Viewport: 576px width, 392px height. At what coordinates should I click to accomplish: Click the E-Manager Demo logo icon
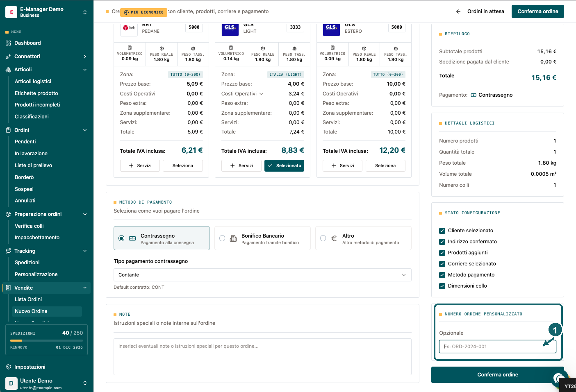[11, 12]
